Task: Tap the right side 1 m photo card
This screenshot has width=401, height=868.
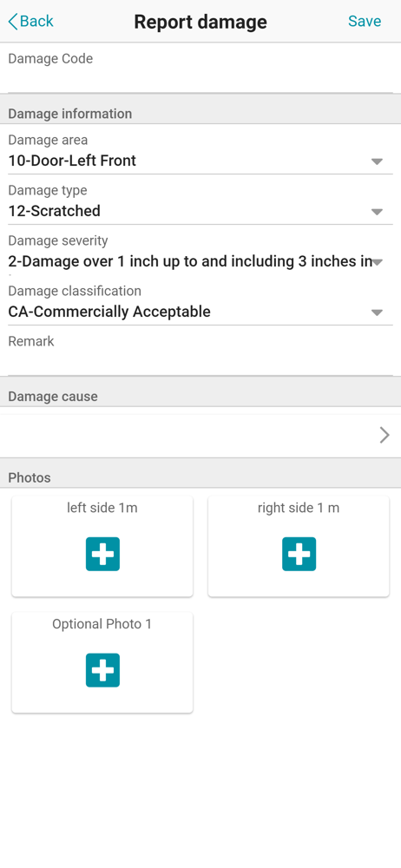Action: click(299, 546)
